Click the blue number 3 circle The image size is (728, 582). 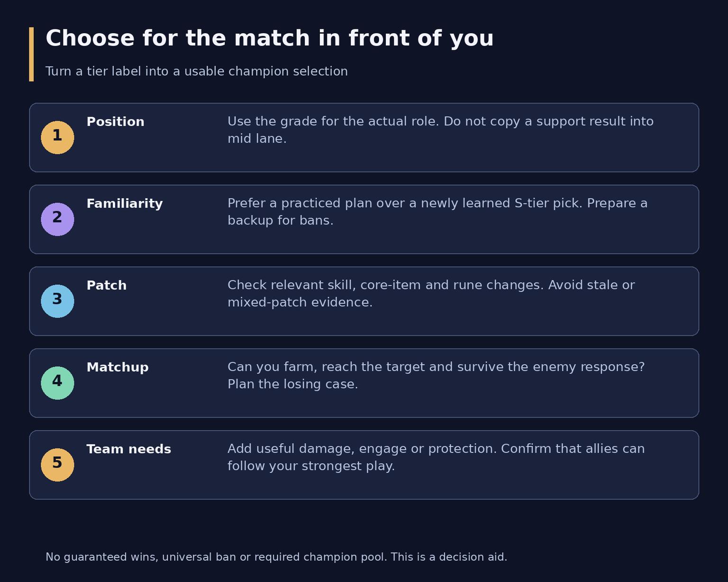point(57,301)
